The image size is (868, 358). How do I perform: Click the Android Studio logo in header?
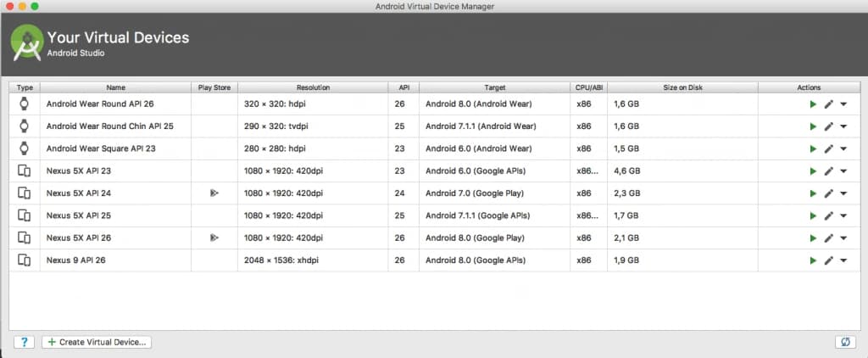point(27,42)
